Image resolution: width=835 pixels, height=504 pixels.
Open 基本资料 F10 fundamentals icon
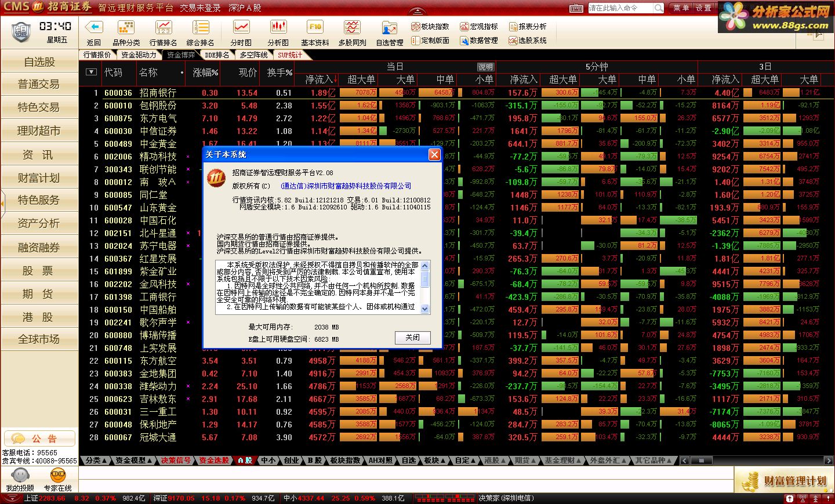tap(315, 27)
